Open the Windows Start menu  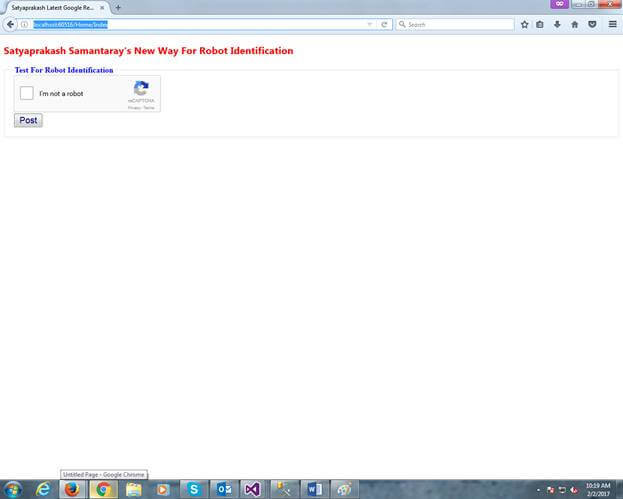(13, 489)
